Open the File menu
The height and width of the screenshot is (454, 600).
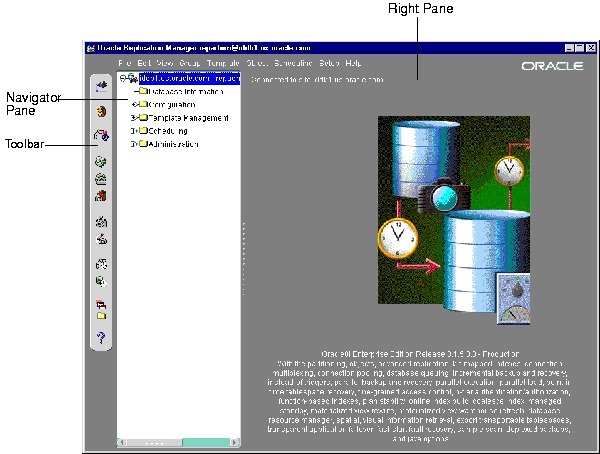point(124,63)
